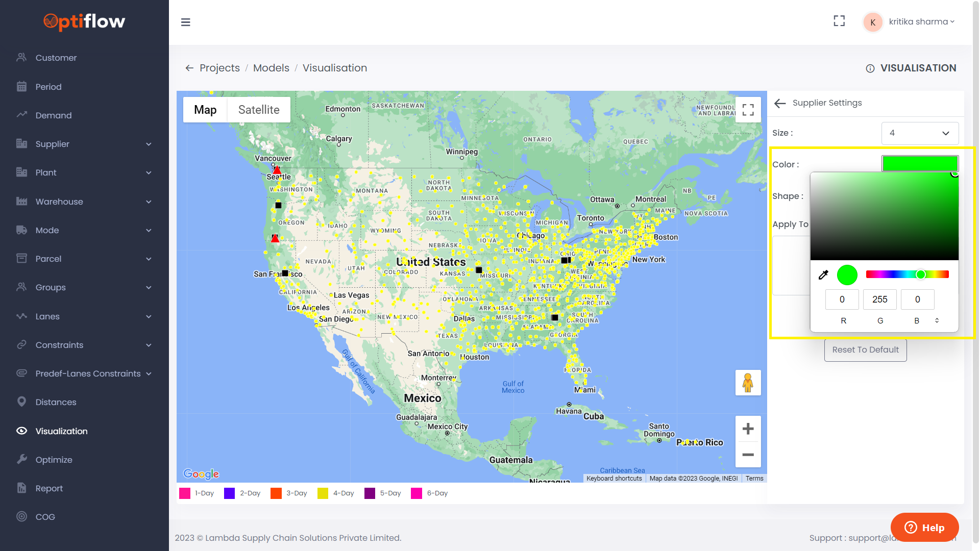Open the Distances section
Screen dimensions: 980x551
pyautogui.click(x=55, y=402)
